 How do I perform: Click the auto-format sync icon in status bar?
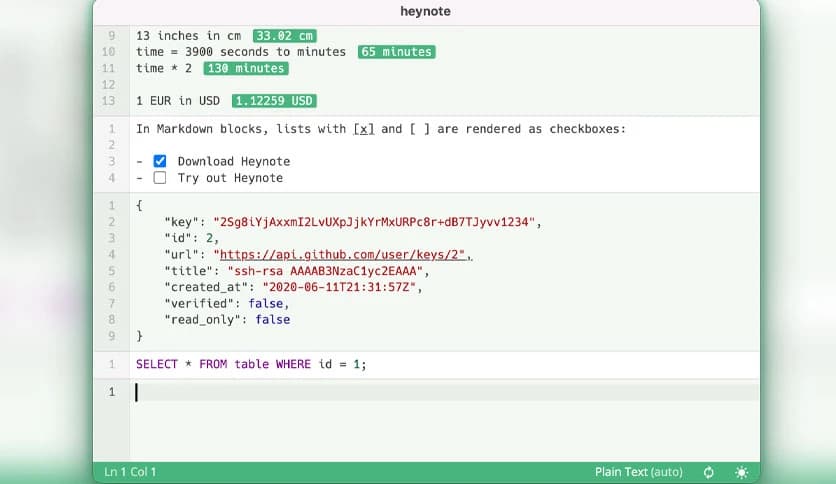tap(709, 472)
